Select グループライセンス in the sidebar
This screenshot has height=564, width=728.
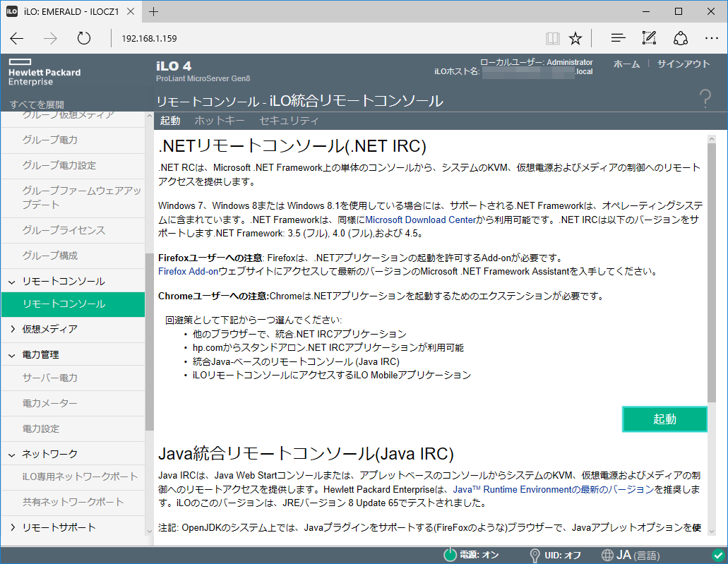click(73, 230)
